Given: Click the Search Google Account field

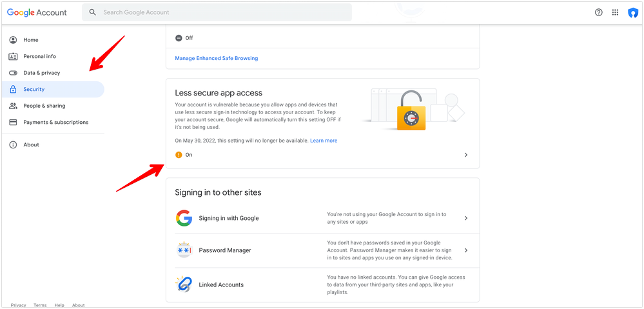Looking at the screenshot, I should click(x=217, y=12).
